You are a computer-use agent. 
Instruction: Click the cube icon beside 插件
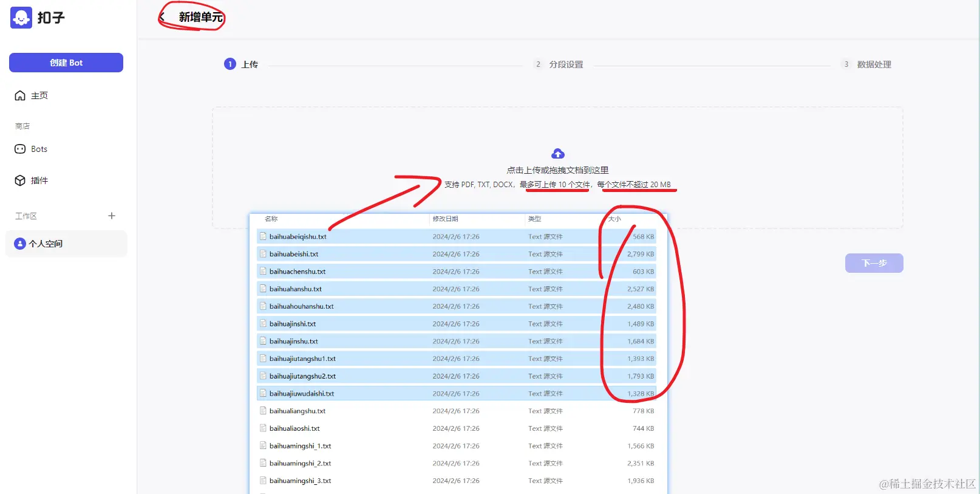20,180
